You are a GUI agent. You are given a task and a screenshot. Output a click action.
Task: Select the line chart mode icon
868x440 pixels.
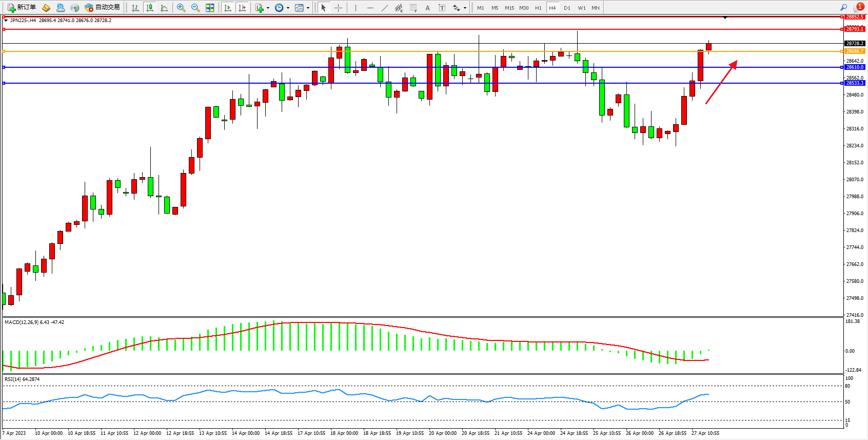coord(164,8)
